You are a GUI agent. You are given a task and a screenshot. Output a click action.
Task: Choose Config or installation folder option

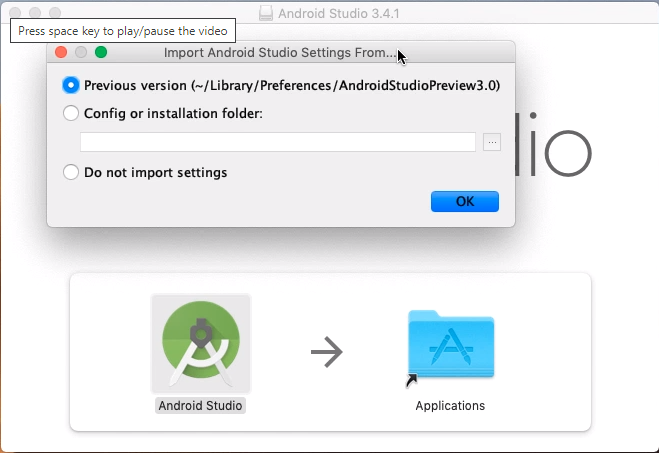click(71, 113)
